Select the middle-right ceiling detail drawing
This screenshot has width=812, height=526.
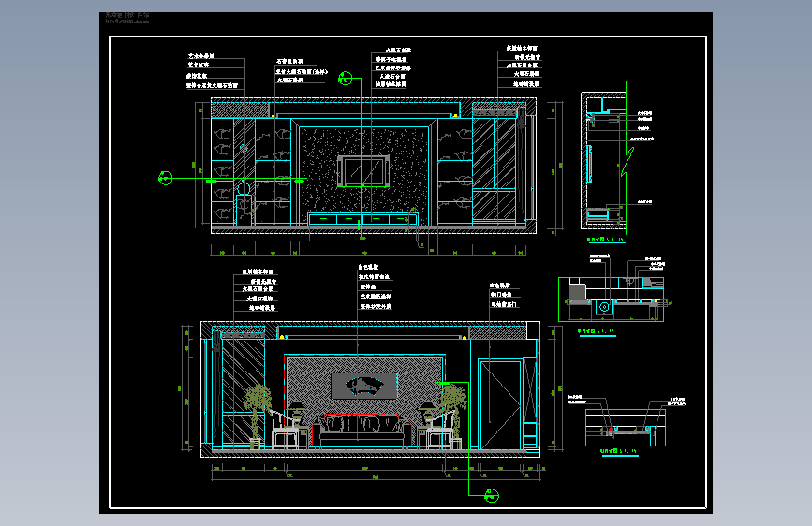click(611, 299)
